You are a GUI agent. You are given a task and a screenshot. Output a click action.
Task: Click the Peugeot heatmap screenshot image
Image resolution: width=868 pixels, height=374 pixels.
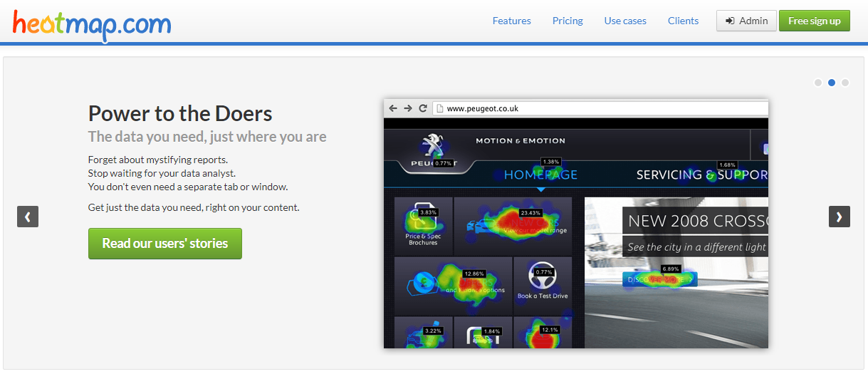coord(576,224)
